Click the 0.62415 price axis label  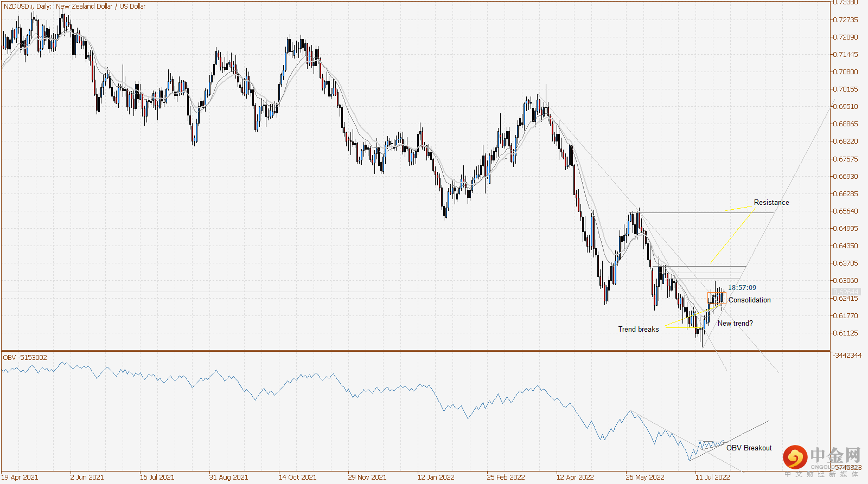(845, 299)
